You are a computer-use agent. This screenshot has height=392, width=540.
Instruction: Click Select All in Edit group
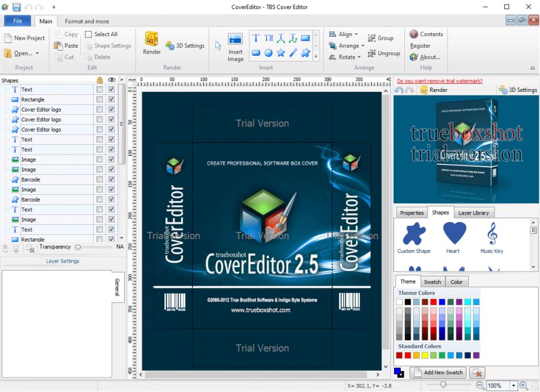(101, 34)
